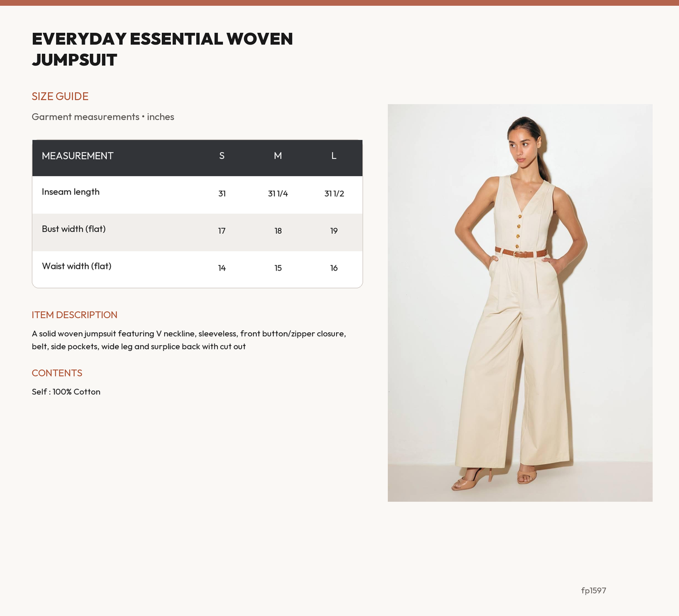Click the 'SIZE GUIDE' heading

point(60,96)
